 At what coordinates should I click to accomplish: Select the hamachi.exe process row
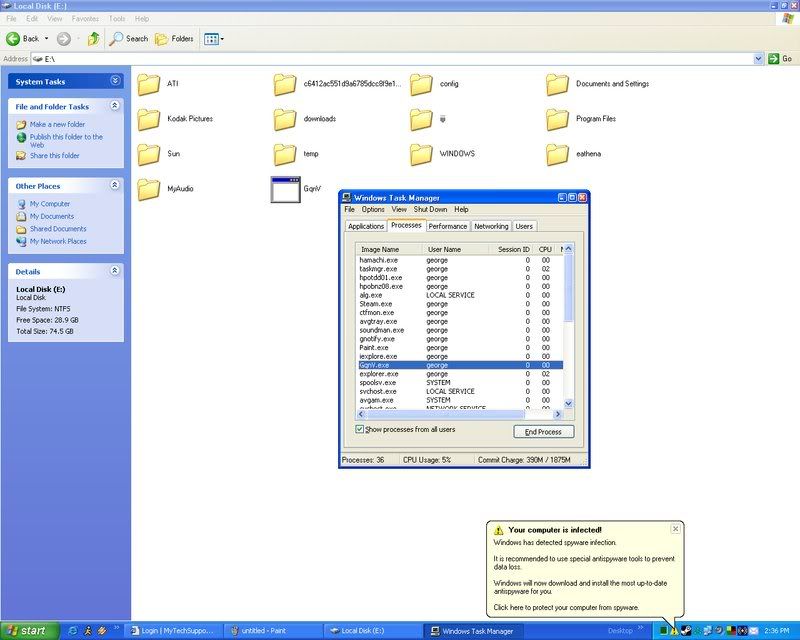[460, 260]
